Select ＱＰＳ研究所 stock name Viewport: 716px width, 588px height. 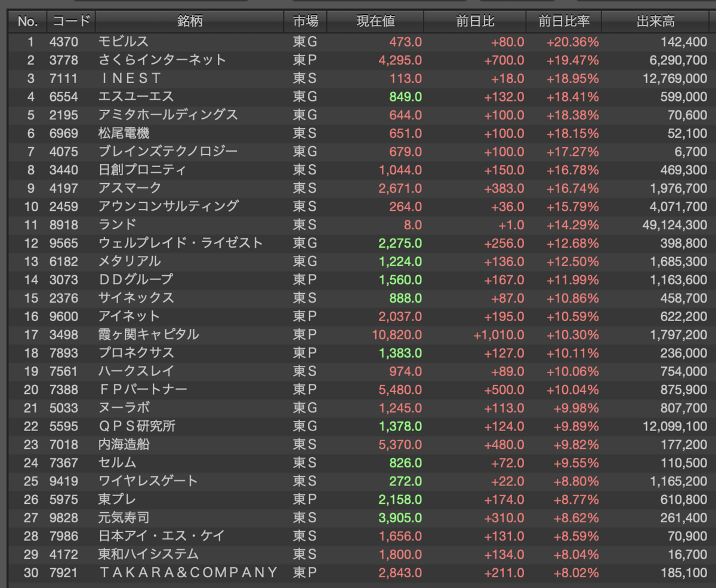tap(137, 426)
